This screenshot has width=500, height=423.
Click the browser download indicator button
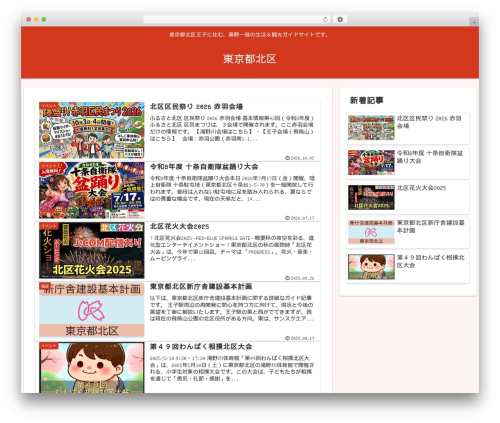340,19
